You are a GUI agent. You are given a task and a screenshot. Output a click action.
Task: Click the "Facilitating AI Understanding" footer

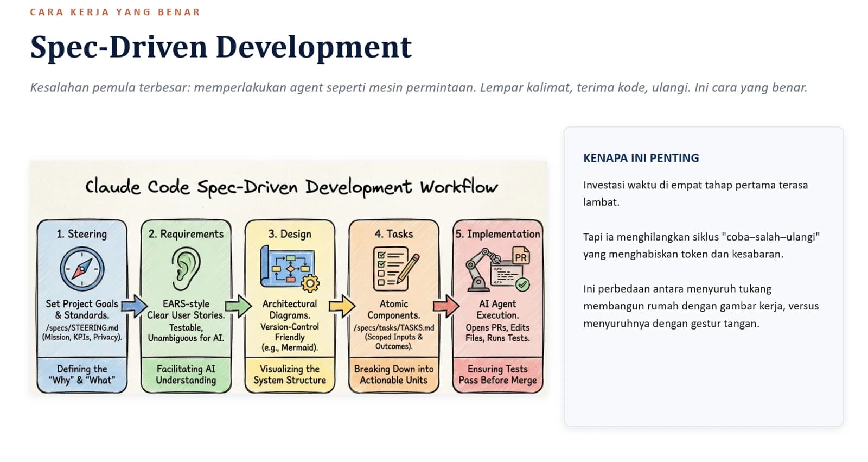click(x=186, y=375)
